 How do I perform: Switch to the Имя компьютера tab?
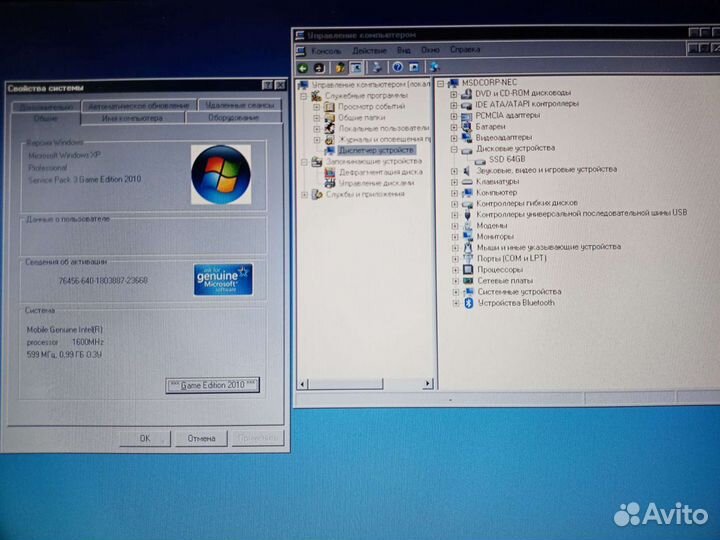(x=131, y=118)
